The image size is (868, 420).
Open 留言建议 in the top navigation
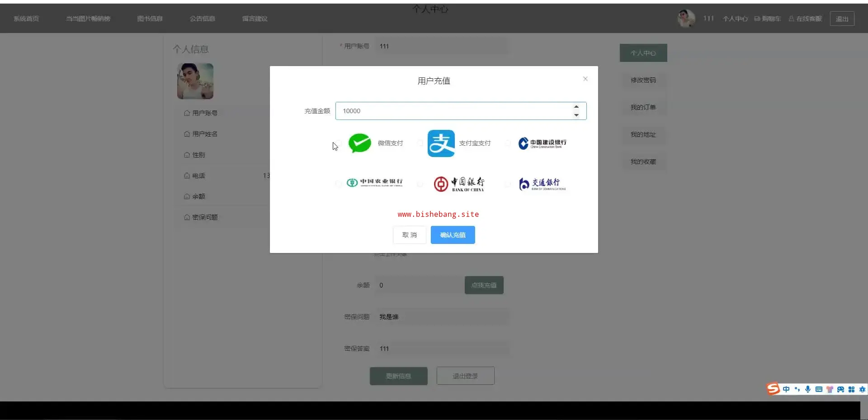coord(255,19)
